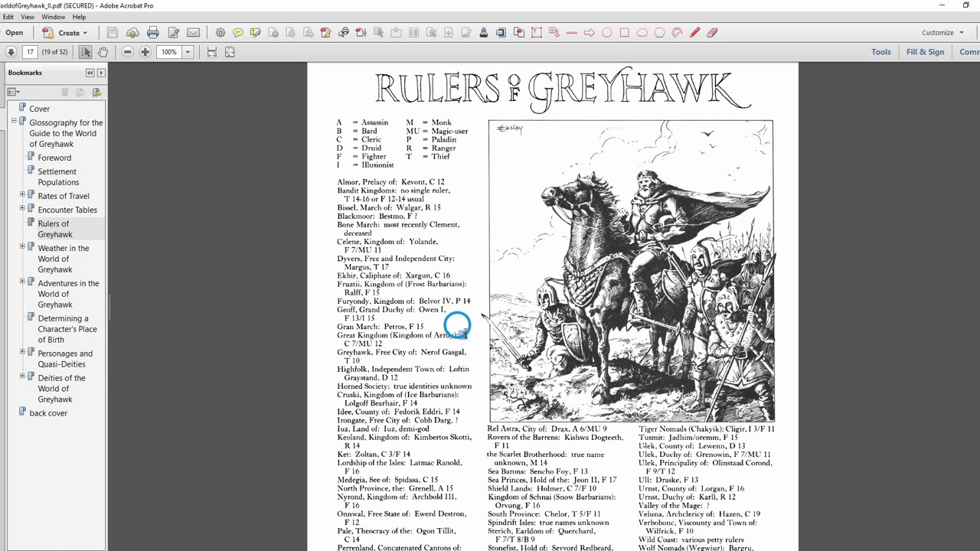Click the Edit text pencil icon

pos(174,33)
